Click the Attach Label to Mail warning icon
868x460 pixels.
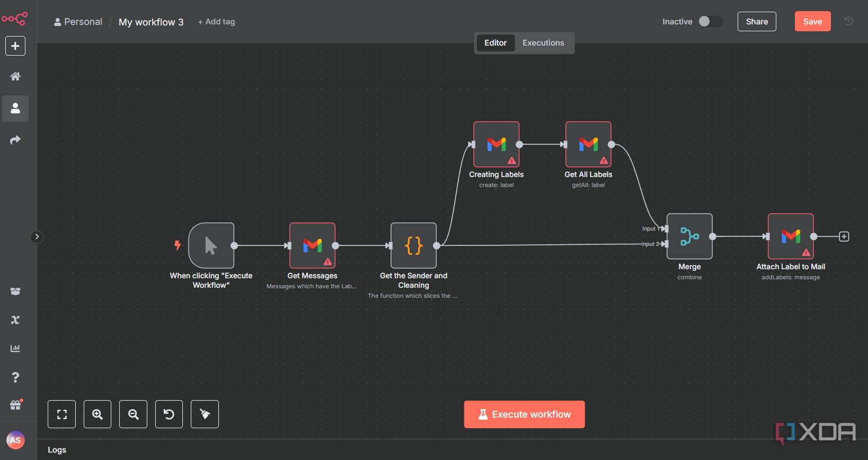tap(806, 252)
